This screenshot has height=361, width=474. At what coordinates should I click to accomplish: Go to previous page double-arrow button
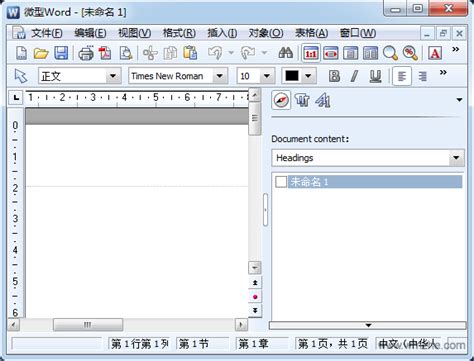click(255, 283)
